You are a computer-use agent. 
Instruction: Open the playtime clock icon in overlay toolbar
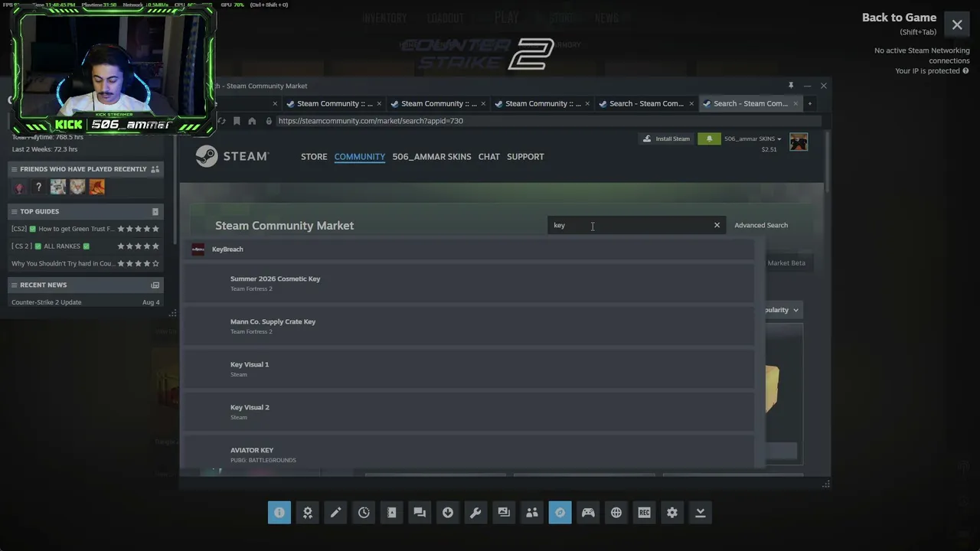coord(364,513)
